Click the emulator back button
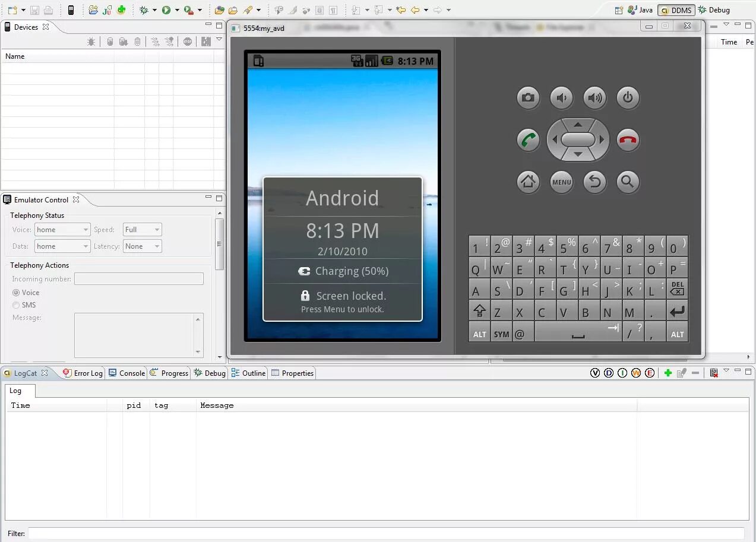 pos(594,182)
